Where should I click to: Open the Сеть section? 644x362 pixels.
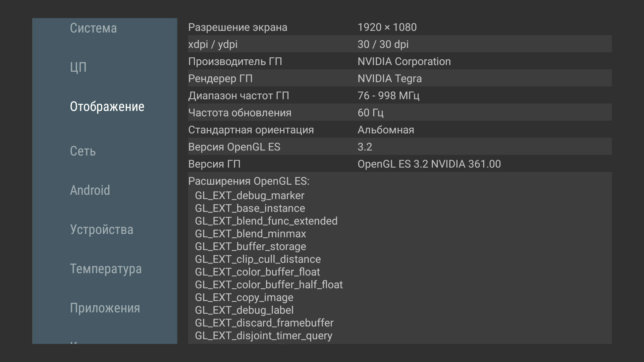click(83, 151)
